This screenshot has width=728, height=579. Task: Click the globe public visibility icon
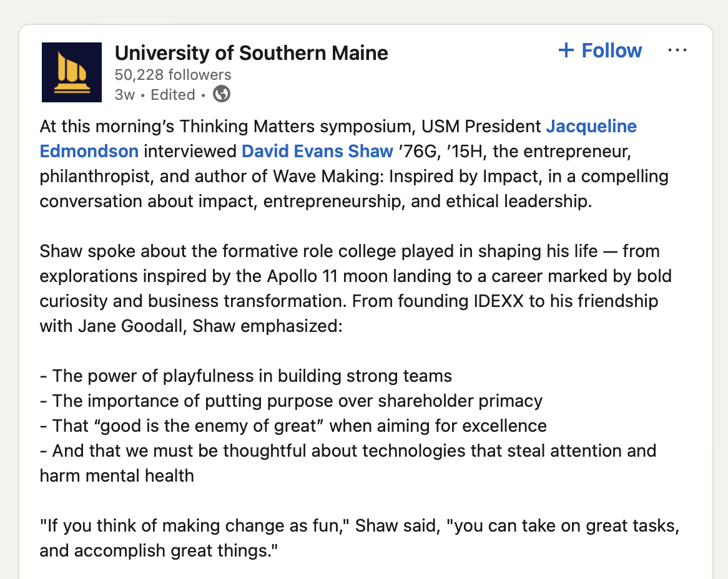pos(222,94)
